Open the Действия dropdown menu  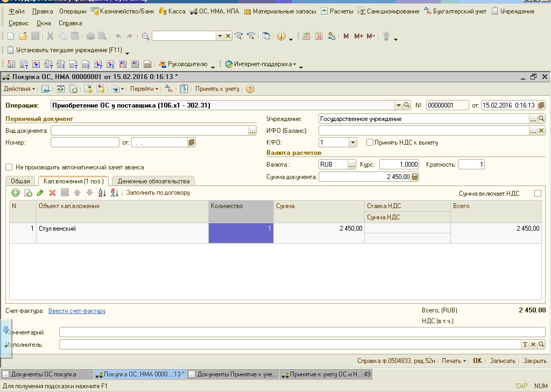click(x=19, y=89)
